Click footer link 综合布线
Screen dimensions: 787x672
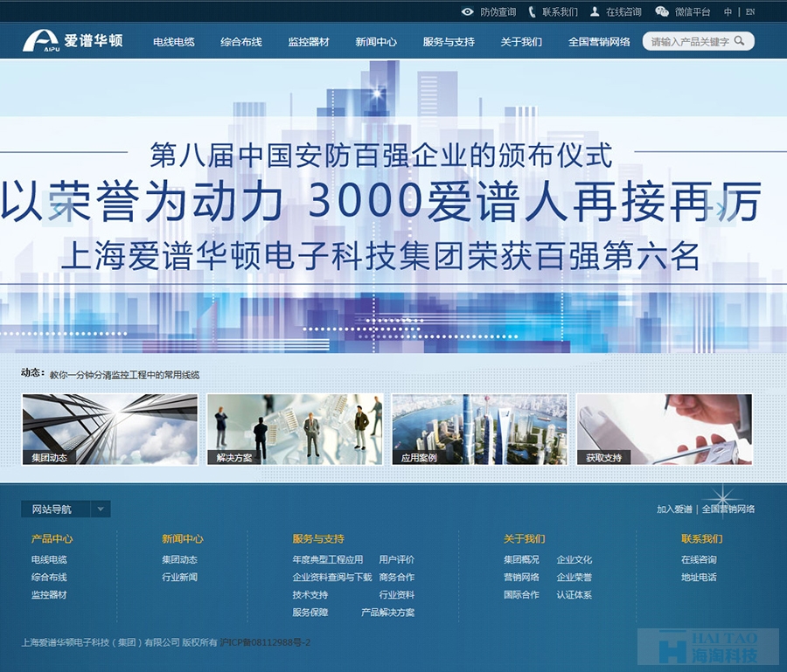[49, 578]
